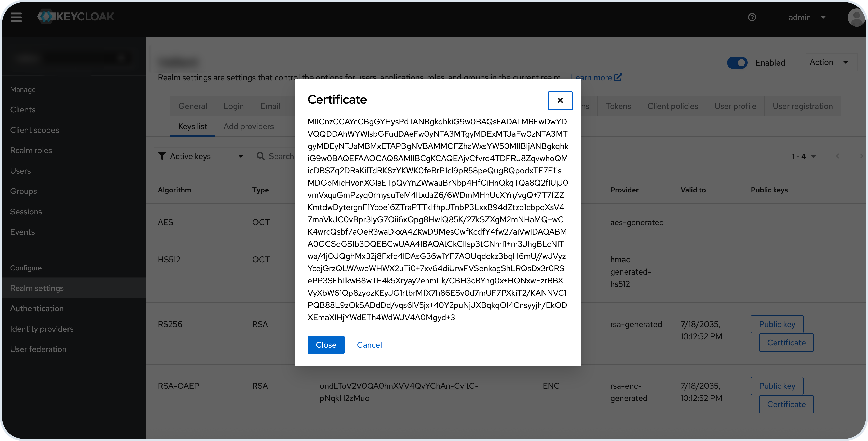Open the 1 - 4 pagination dropdown

coord(804,157)
